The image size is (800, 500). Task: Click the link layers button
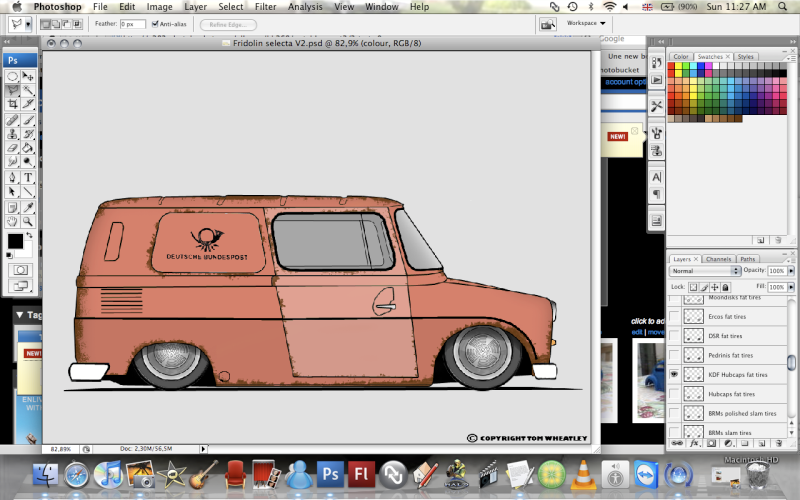[x=677, y=443]
